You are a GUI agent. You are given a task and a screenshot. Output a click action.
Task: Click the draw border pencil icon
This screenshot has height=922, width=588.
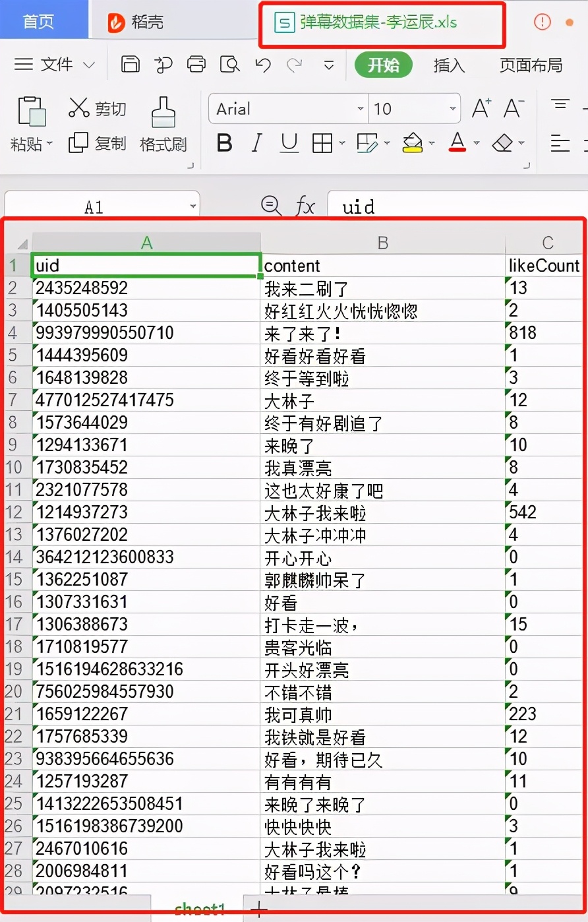pyautogui.click(x=367, y=143)
